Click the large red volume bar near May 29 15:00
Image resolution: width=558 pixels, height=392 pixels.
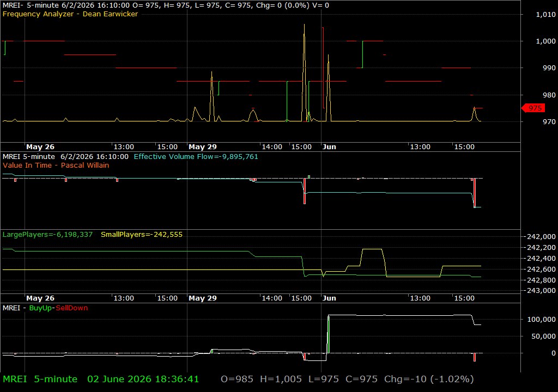pos(305,191)
